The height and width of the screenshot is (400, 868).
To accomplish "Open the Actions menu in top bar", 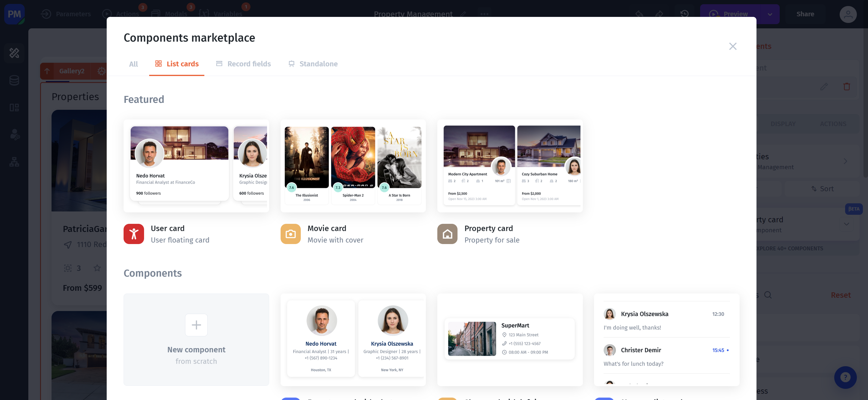I will 121,14.
